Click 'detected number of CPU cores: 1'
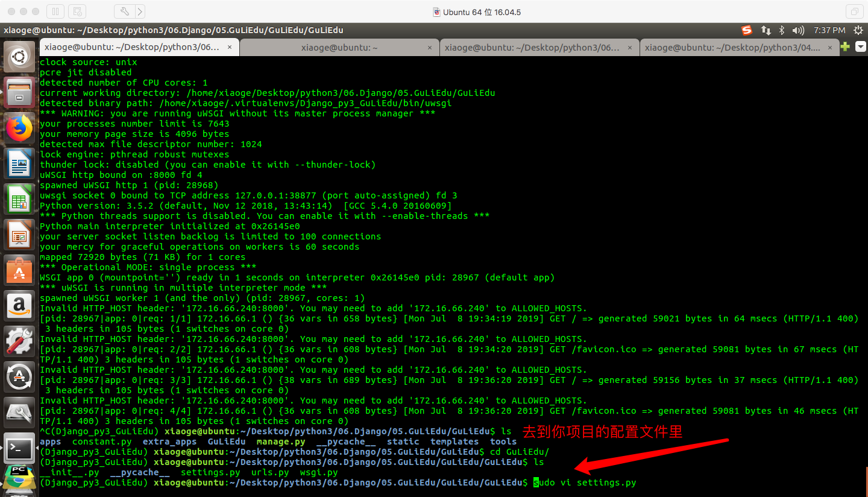The image size is (868, 497). (x=124, y=83)
